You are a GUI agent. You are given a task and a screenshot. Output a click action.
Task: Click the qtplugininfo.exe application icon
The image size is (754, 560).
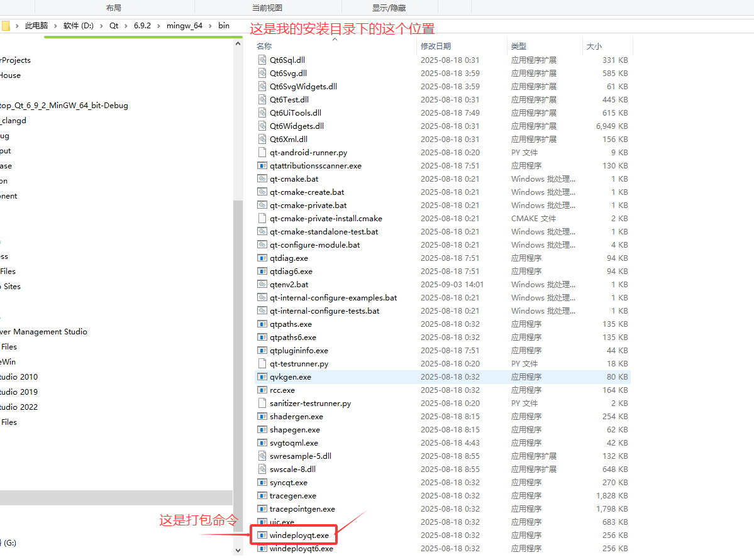[262, 351]
